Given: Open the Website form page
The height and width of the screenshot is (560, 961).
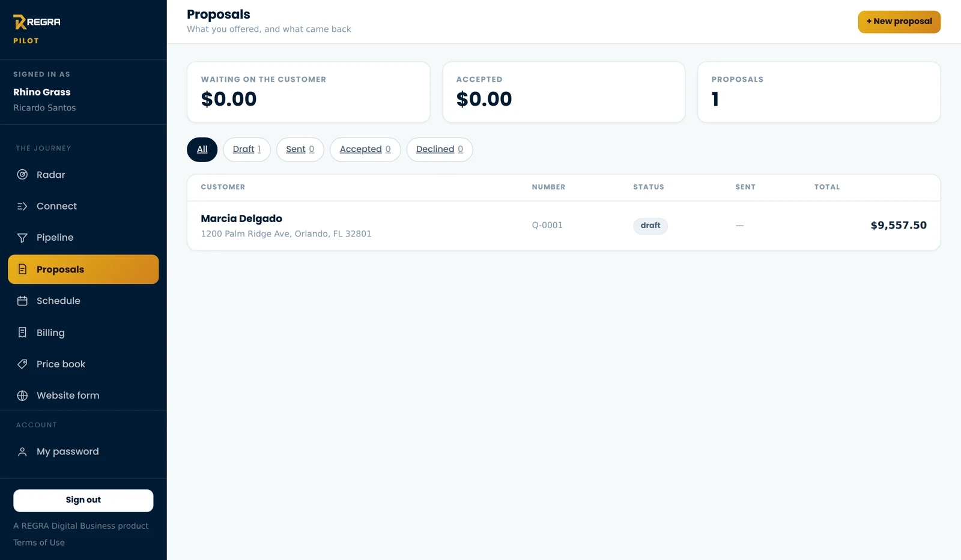Looking at the screenshot, I should (x=83, y=396).
